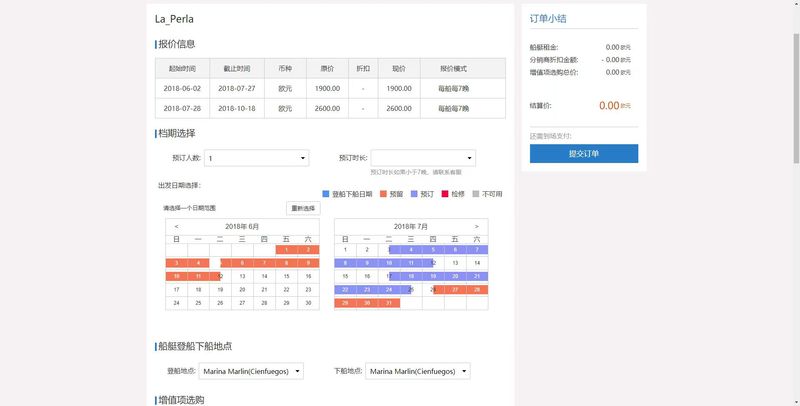This screenshot has height=406, width=800.
Task: Select July 13 in the calendar
Action: 455,263
